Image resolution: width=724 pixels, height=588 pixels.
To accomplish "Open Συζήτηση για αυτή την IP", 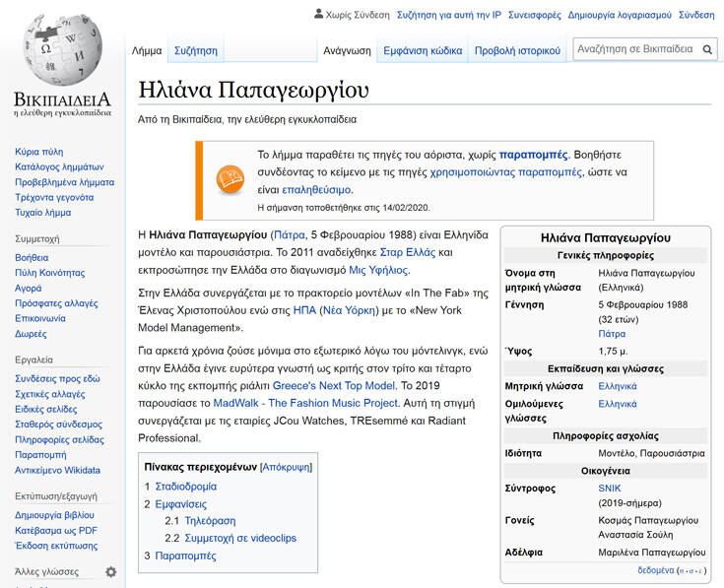I will (449, 15).
